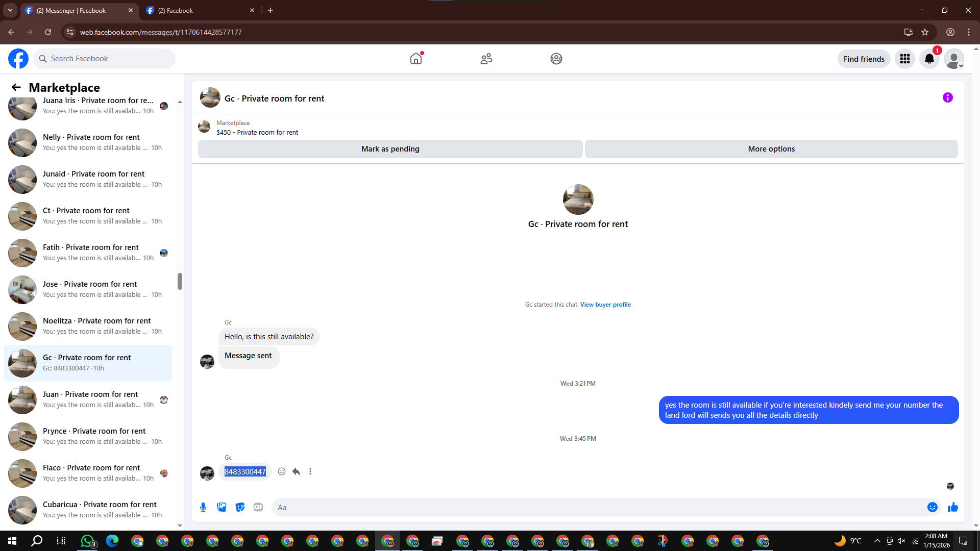Viewport: 980px width, 551px height.
Task: Reply to the 8483300447 message
Action: [296, 471]
